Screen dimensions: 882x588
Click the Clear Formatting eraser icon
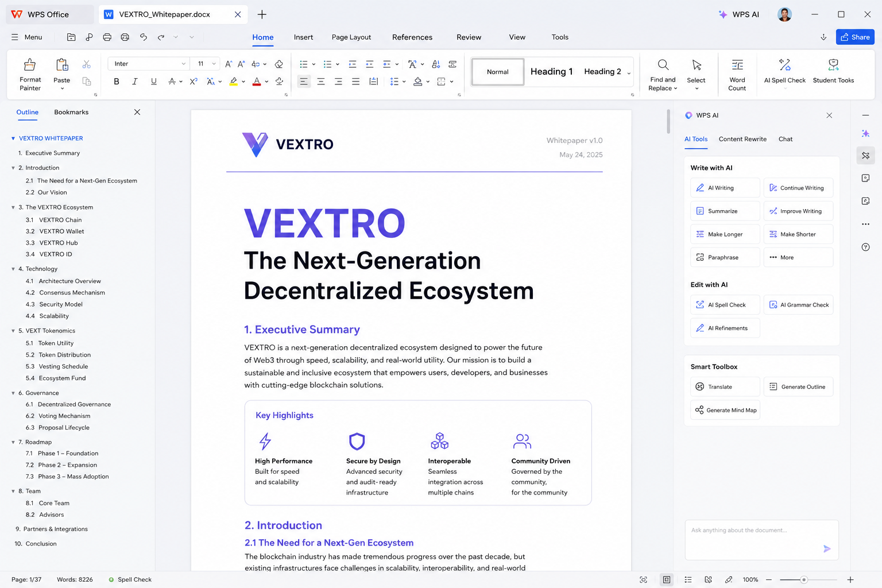click(279, 64)
